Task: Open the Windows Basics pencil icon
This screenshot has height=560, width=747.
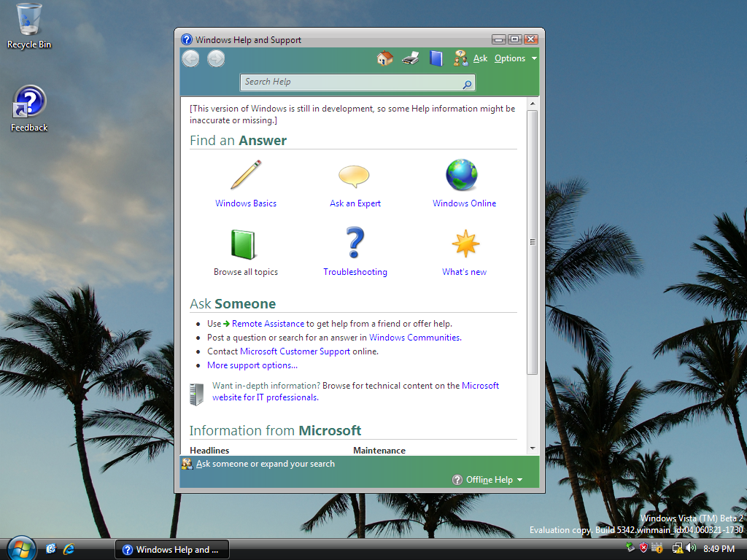Action: coord(246,175)
